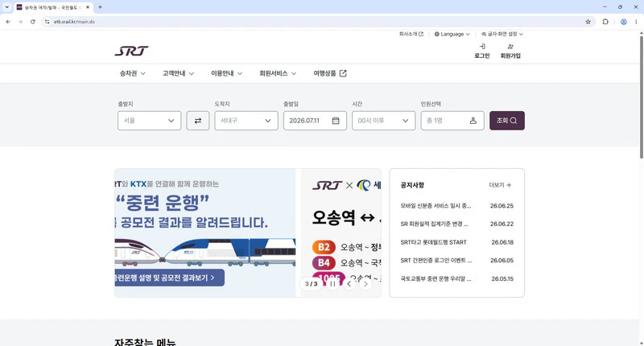Open the Language dropdown
This screenshot has height=346, width=644.
pos(452,34)
